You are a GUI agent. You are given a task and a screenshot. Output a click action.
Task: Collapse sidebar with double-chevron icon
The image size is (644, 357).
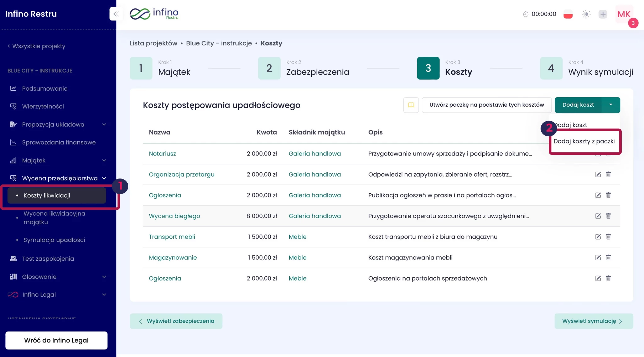116,14
